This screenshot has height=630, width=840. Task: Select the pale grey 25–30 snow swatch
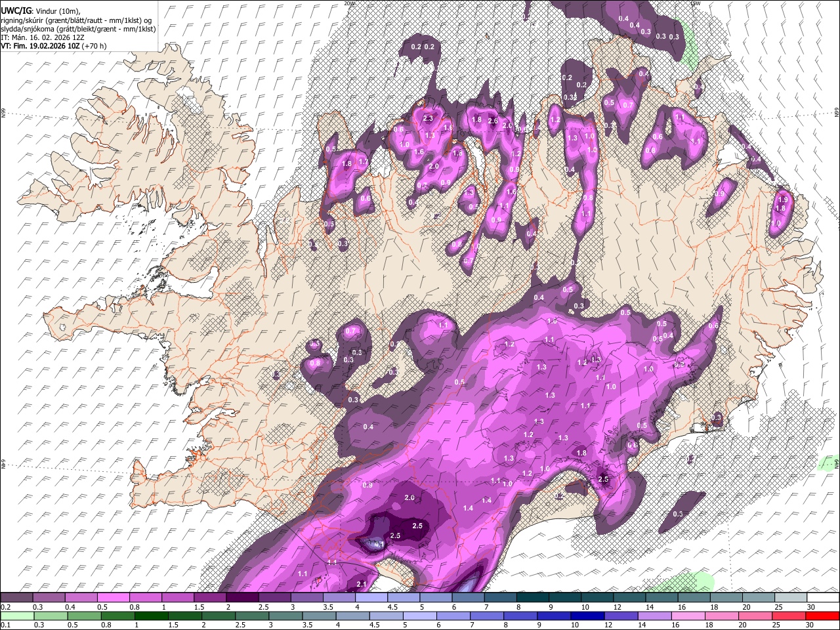point(790,598)
